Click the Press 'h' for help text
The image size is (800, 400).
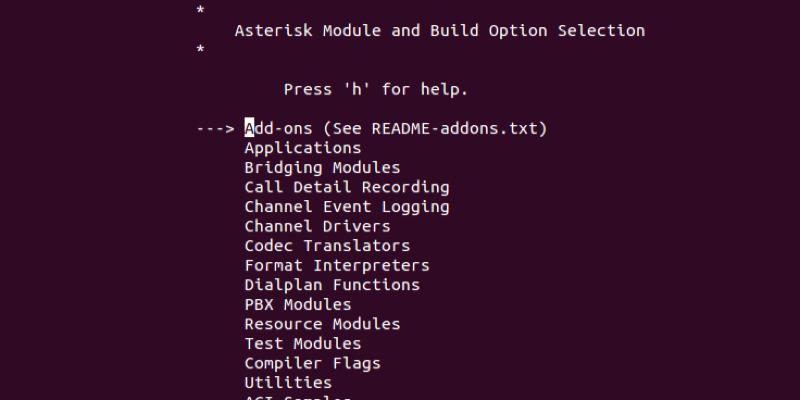pyautogui.click(x=376, y=90)
